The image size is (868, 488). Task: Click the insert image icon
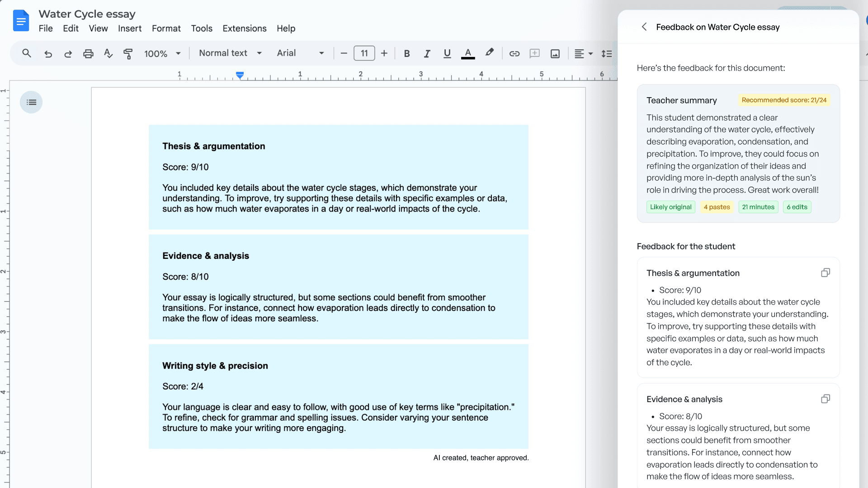point(555,54)
